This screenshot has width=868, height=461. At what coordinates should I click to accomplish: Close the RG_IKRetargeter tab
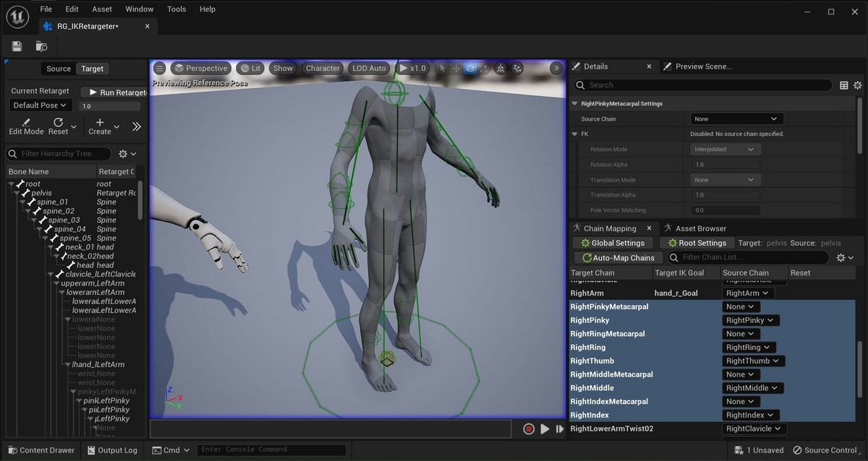(x=148, y=26)
